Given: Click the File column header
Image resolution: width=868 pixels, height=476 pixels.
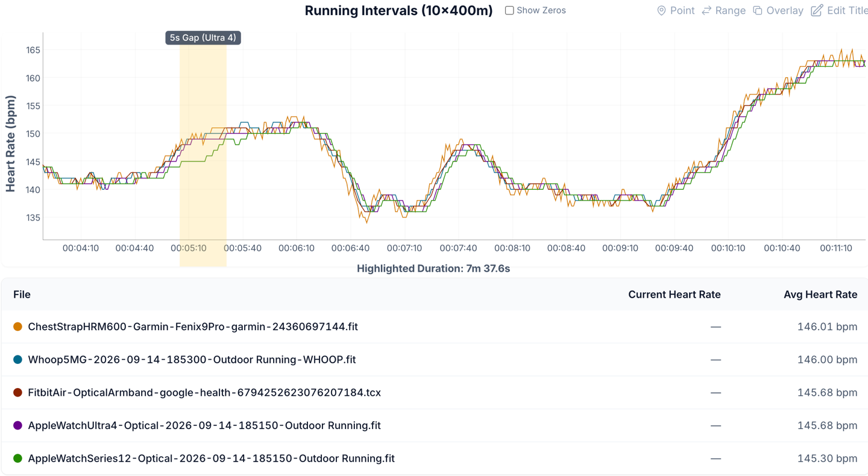Looking at the screenshot, I should (x=22, y=295).
